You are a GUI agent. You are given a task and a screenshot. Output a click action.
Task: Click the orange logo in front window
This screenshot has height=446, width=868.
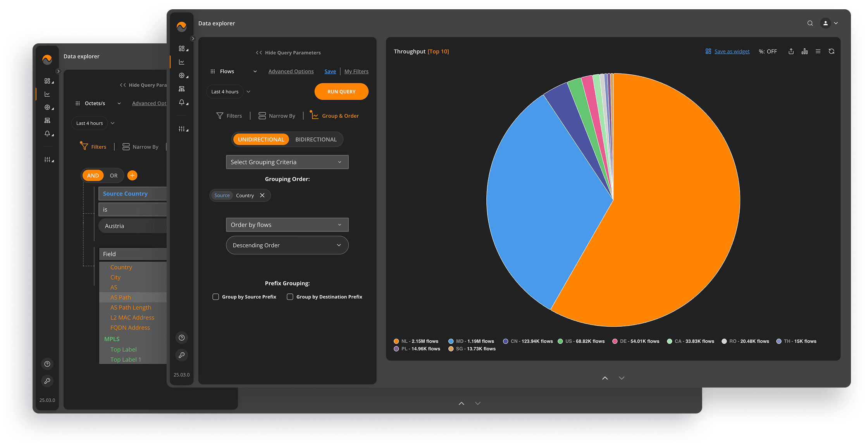click(181, 26)
